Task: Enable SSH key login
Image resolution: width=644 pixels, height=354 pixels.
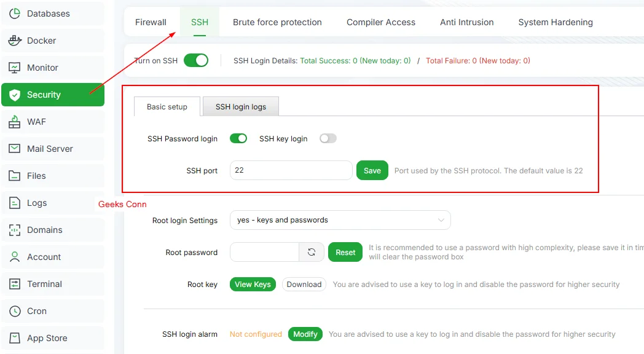Action: pos(328,138)
